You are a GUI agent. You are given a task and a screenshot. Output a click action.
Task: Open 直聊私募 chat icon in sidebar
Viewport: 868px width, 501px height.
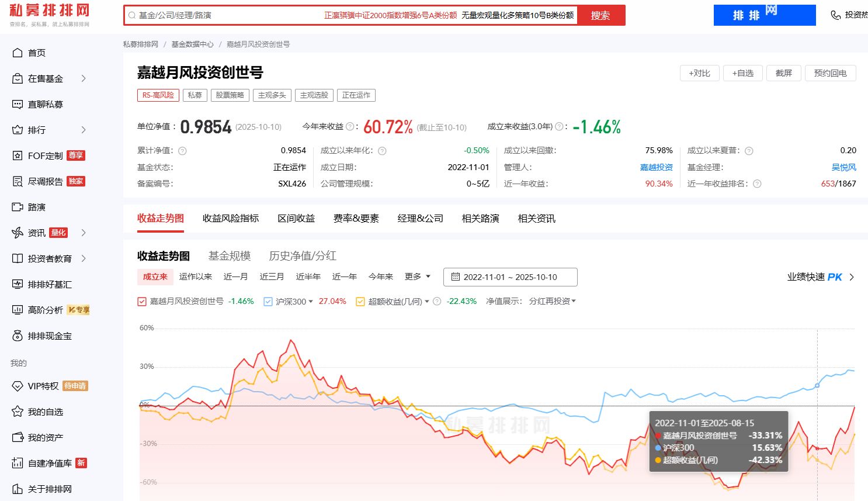tap(18, 104)
